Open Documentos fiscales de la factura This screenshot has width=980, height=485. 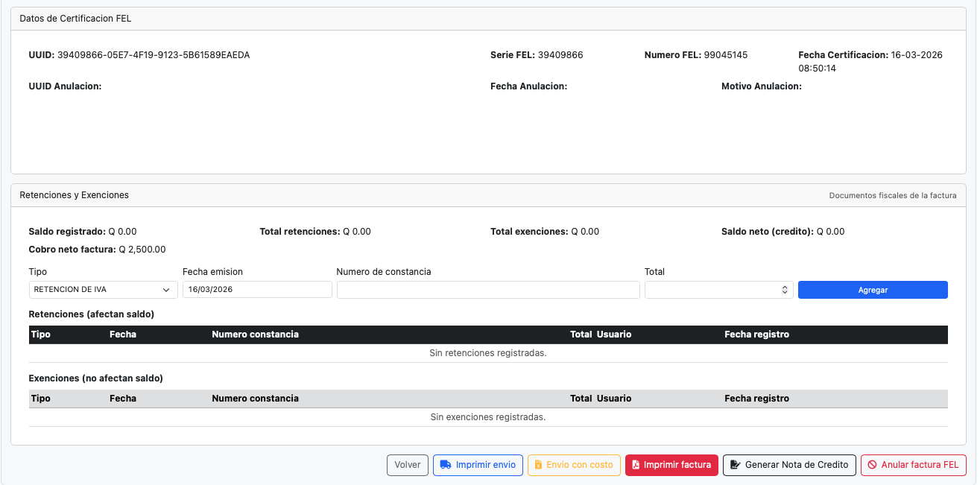pyautogui.click(x=893, y=195)
